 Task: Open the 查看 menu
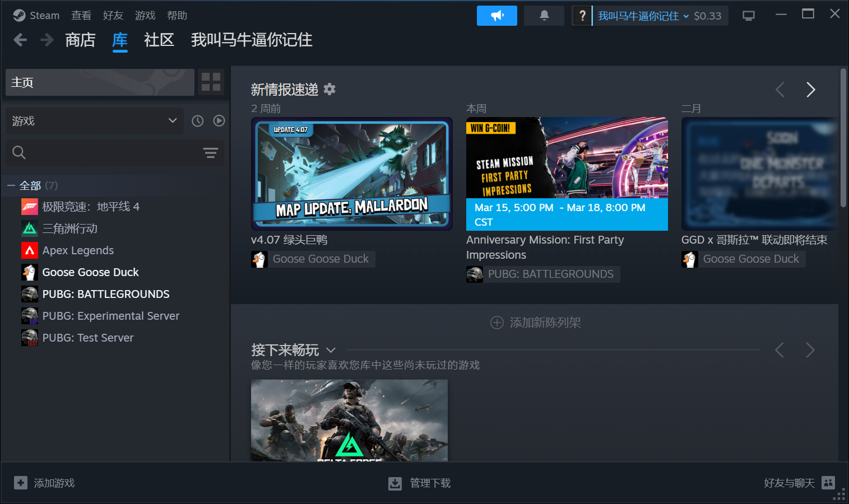(81, 16)
